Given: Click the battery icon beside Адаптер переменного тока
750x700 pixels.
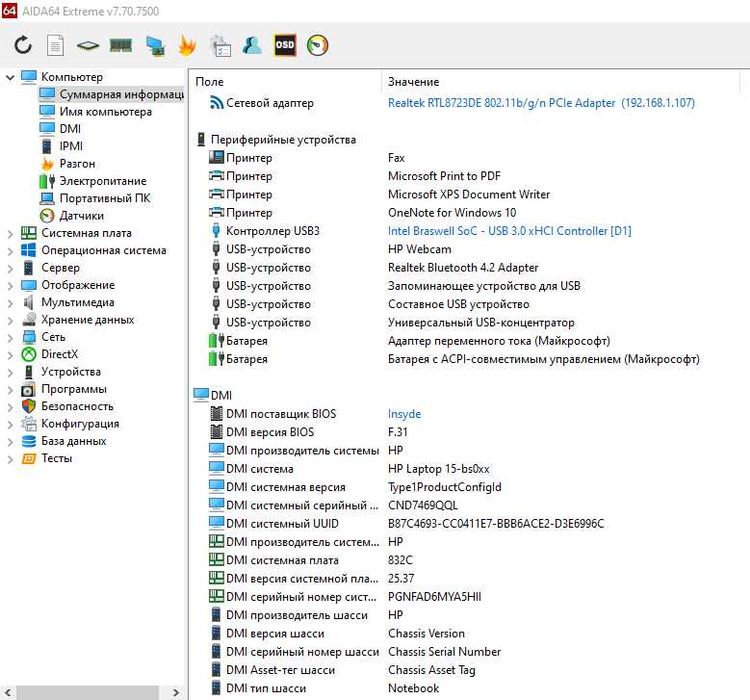Looking at the screenshot, I should [x=217, y=341].
